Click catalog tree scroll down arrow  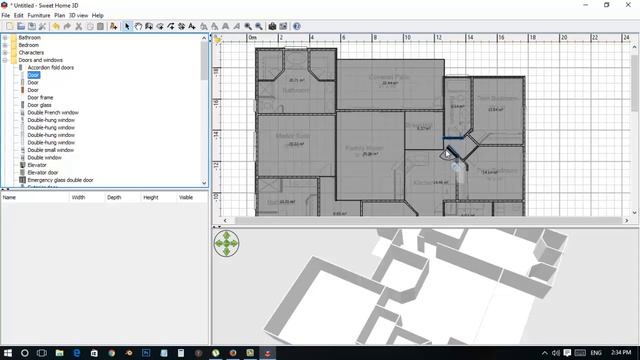(x=204, y=183)
